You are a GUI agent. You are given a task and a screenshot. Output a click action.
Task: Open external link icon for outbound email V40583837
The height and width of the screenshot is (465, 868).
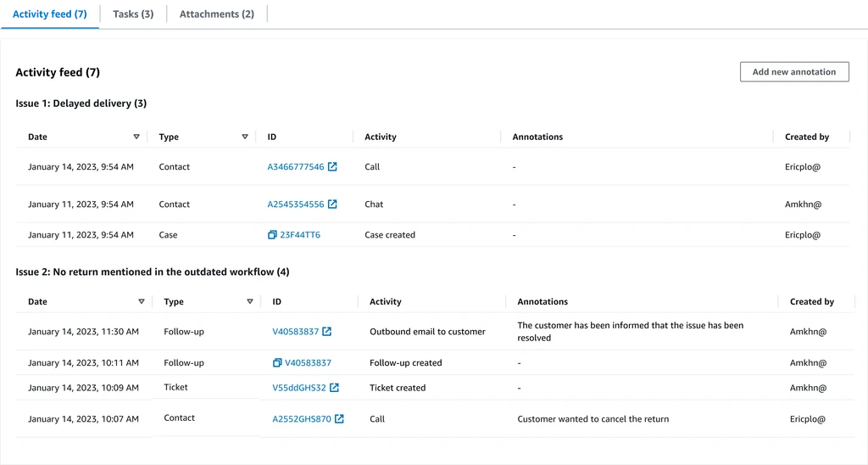[327, 332]
